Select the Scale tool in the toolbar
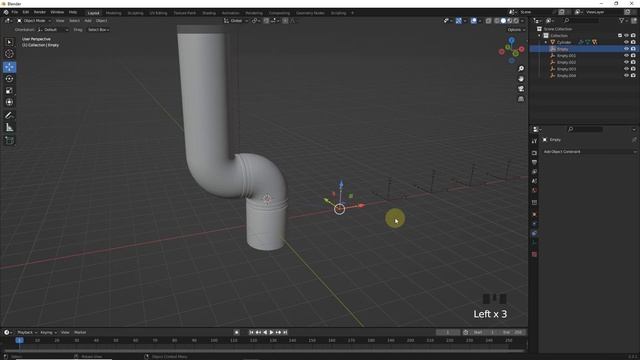 pos(9,91)
